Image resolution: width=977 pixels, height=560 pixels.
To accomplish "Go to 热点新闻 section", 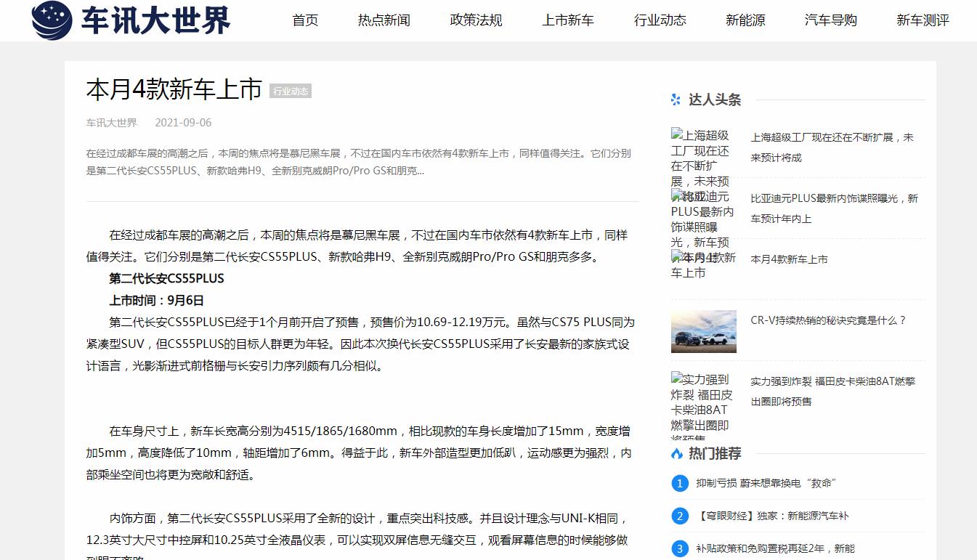I will [384, 20].
